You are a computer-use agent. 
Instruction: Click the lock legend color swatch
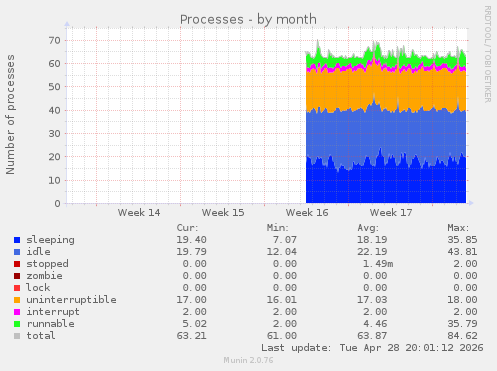click(17, 288)
